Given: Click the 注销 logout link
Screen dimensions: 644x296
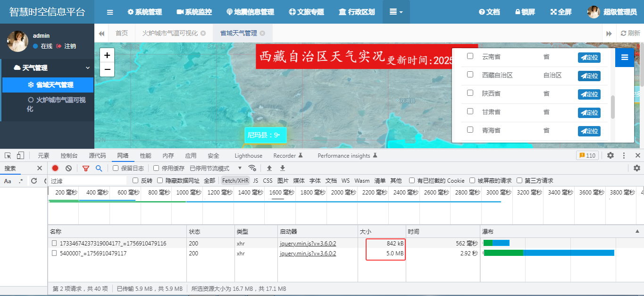Looking at the screenshot, I should click(66, 46).
